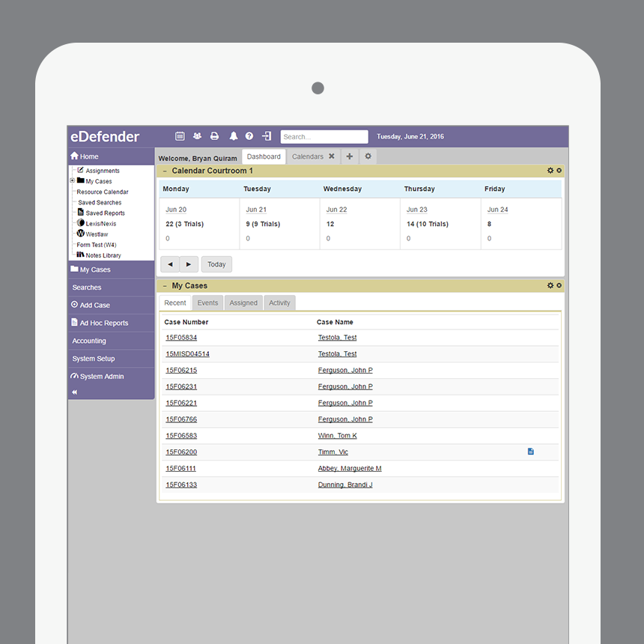
Task: Click in the Search field
Action: (324, 137)
